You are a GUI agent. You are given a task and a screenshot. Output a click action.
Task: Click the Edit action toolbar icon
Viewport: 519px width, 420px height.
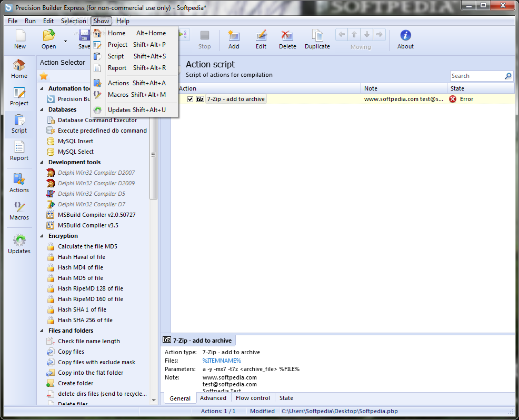point(261,35)
